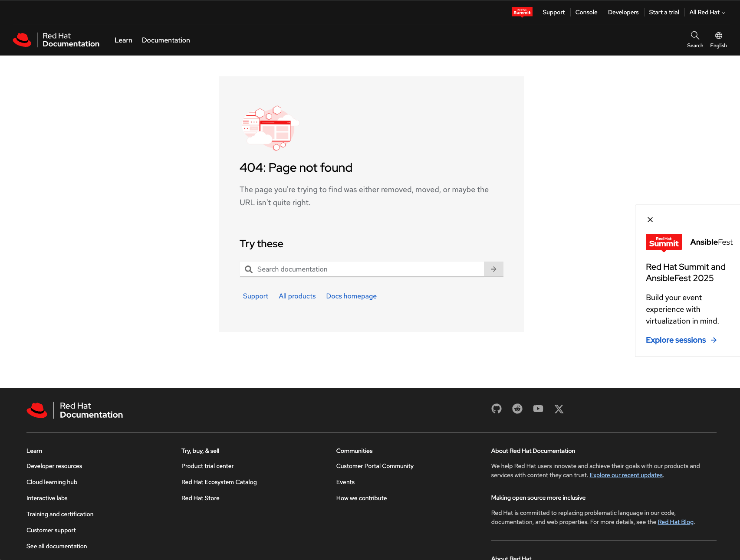Viewport: 740px width, 560px height.
Task: Click the Red Hat Summit badge in top bar
Action: pyautogui.click(x=522, y=12)
